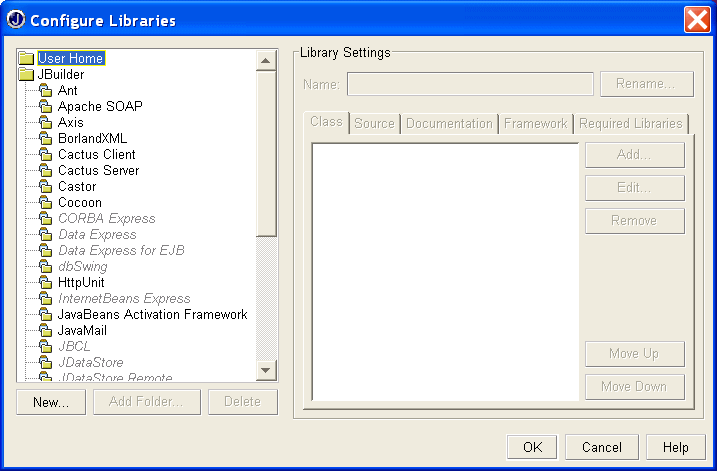Choose JavaBeans Activation Framework library
This screenshot has width=717, height=471.
[152, 315]
